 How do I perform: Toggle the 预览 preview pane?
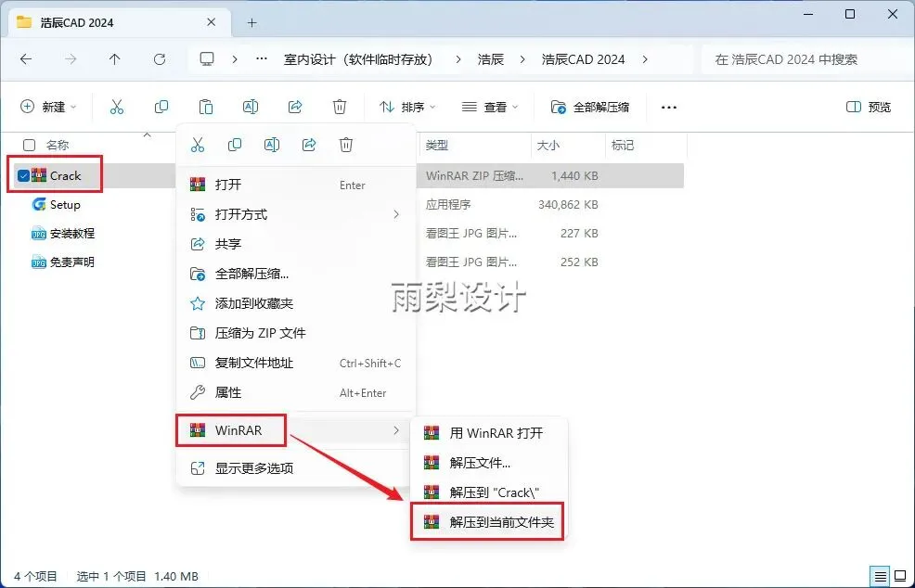click(869, 107)
